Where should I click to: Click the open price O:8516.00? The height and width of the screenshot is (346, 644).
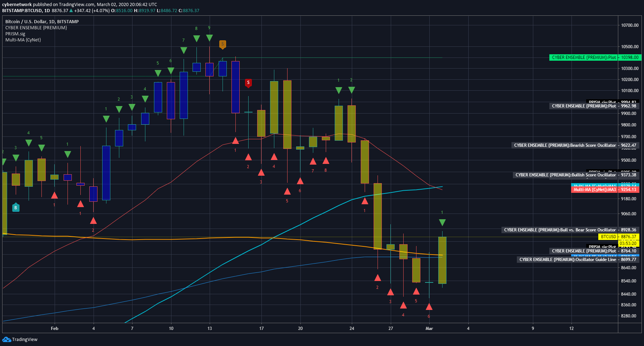pyautogui.click(x=122, y=11)
